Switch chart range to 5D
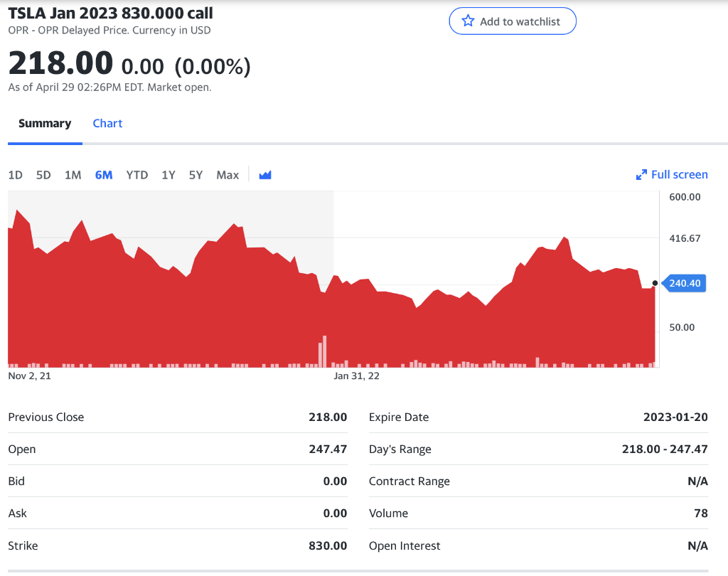The height and width of the screenshot is (576, 728). [x=43, y=175]
